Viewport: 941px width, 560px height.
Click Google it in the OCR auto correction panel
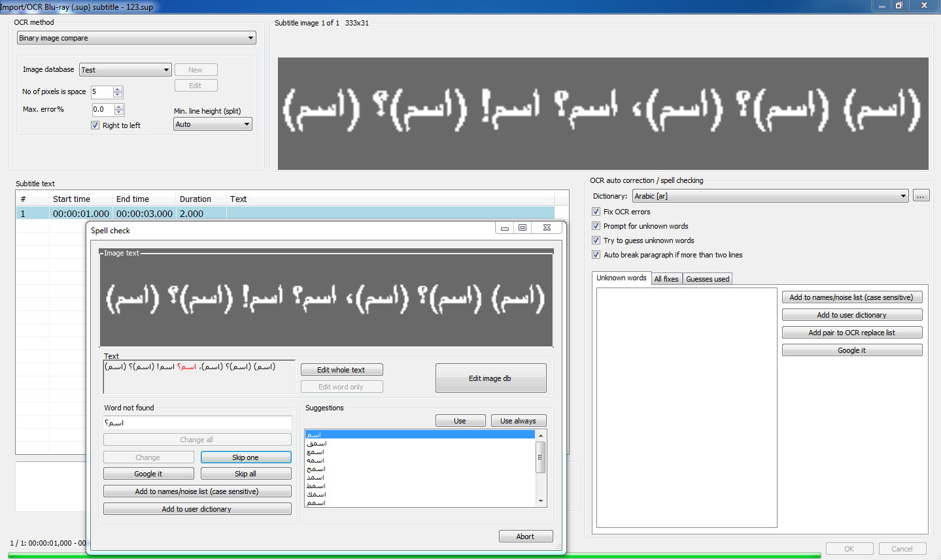(852, 350)
